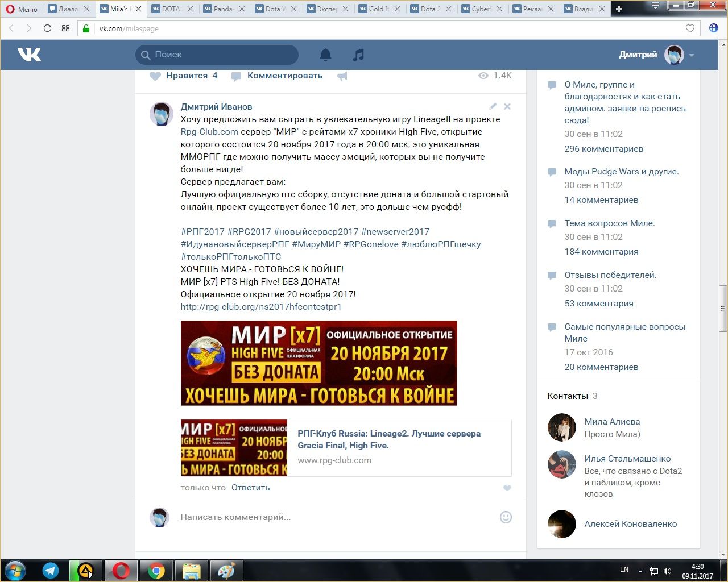Delete the comment with X icon
The image size is (728, 582).
(x=507, y=106)
